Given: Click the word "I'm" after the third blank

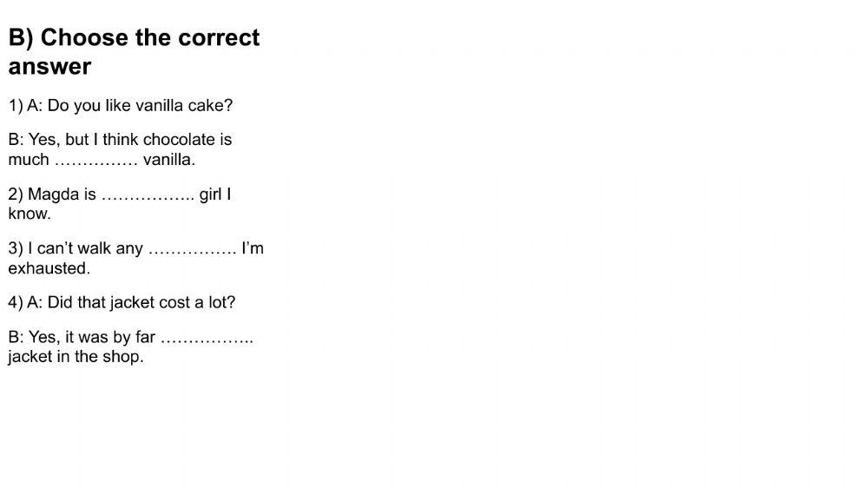Looking at the screenshot, I should pyautogui.click(x=253, y=248).
